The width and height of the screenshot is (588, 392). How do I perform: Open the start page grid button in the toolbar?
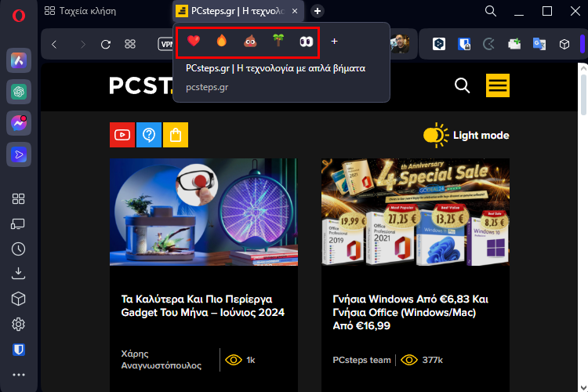click(130, 44)
